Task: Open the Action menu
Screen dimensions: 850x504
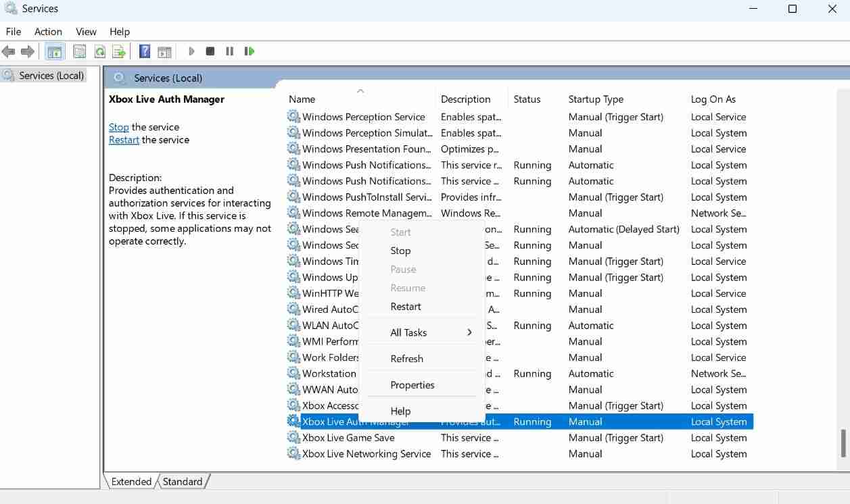Action: (48, 32)
